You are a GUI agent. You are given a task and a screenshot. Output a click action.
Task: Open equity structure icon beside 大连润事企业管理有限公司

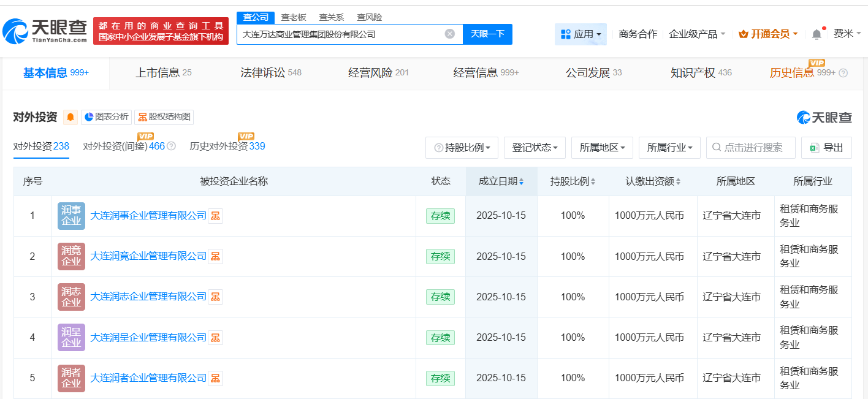click(215, 216)
